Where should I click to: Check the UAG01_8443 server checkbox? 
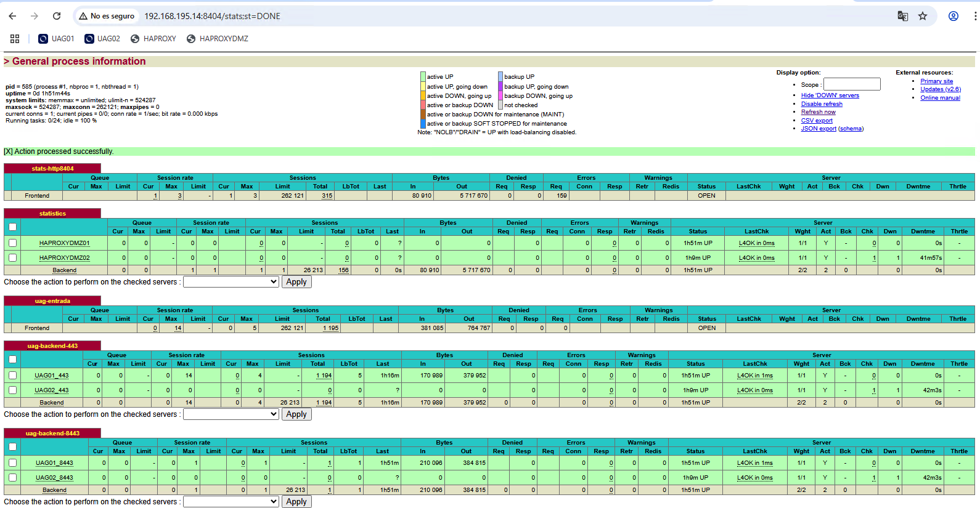tap(12, 462)
